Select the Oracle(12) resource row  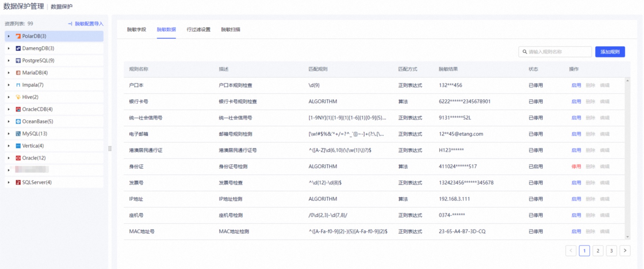coord(54,158)
